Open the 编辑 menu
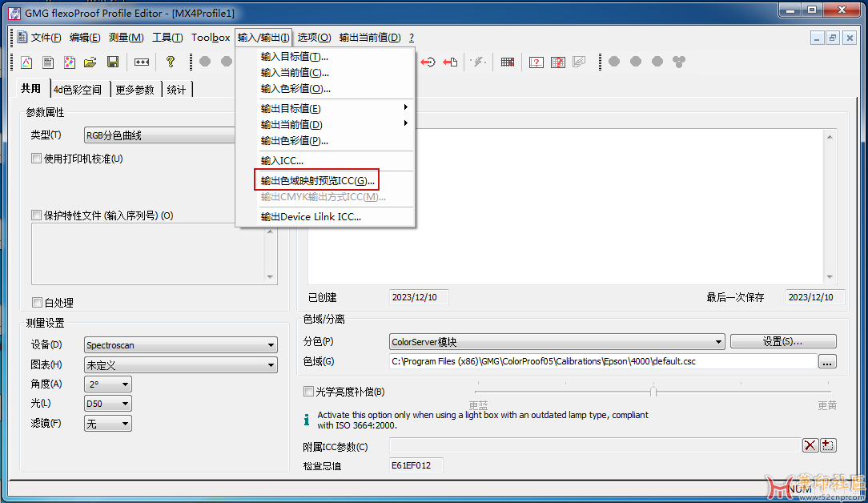Viewport: 868px width, 503px height. pos(85,37)
